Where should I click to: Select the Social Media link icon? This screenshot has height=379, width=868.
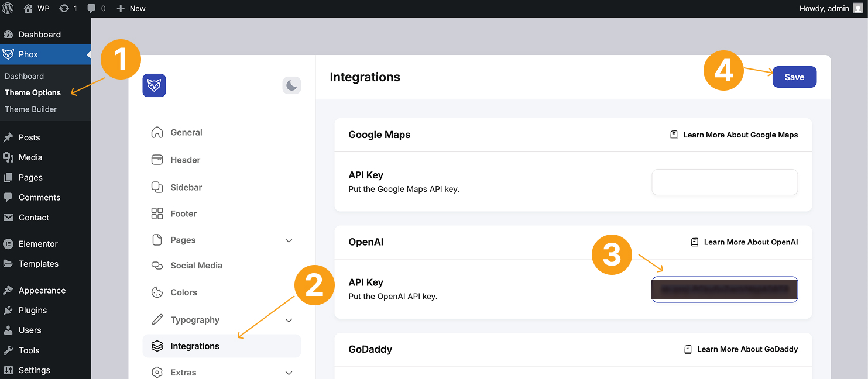157,265
